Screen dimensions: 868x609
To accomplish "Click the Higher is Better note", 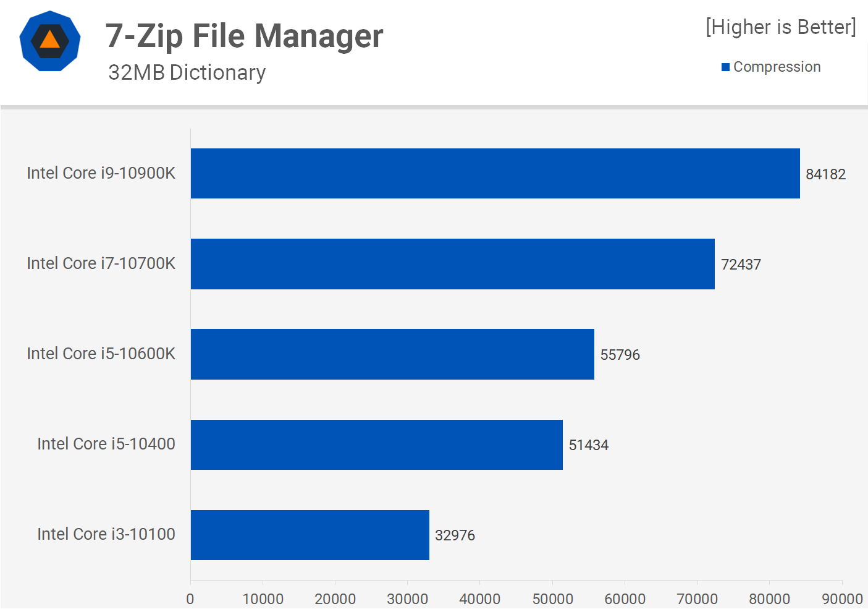I will tap(780, 27).
